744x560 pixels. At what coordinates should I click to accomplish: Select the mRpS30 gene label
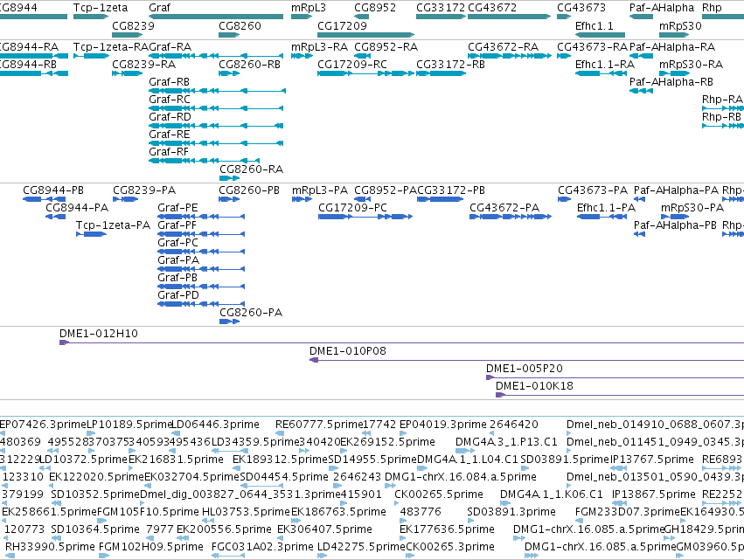[x=680, y=25]
